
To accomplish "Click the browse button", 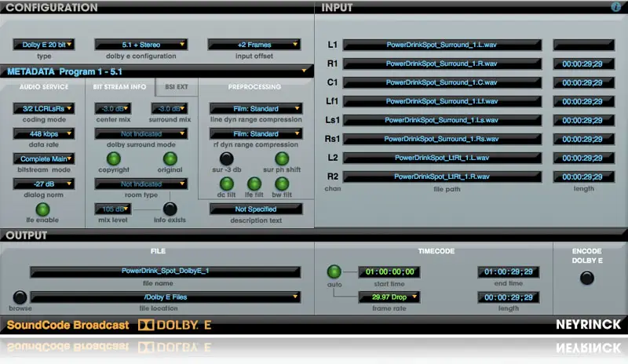I will click(20, 297).
